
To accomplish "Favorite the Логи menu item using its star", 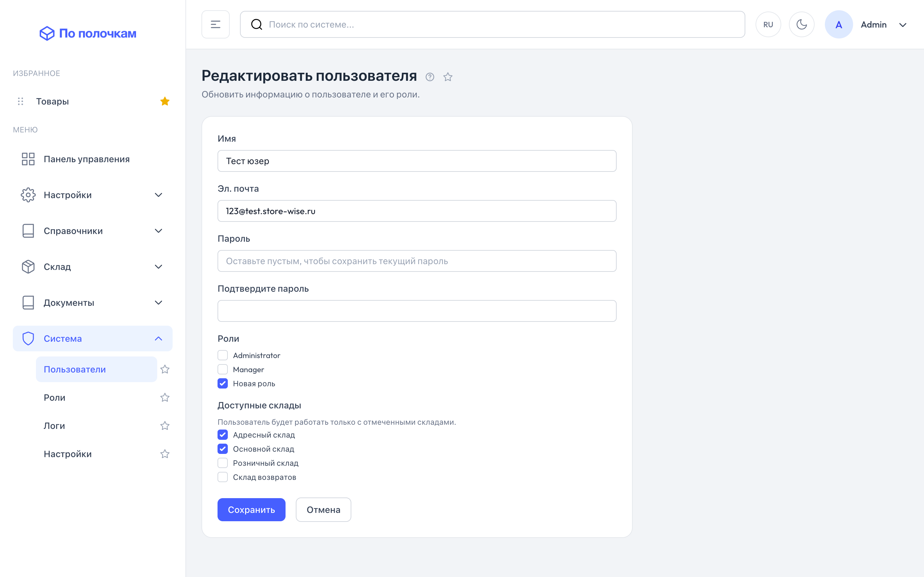I will click(165, 426).
